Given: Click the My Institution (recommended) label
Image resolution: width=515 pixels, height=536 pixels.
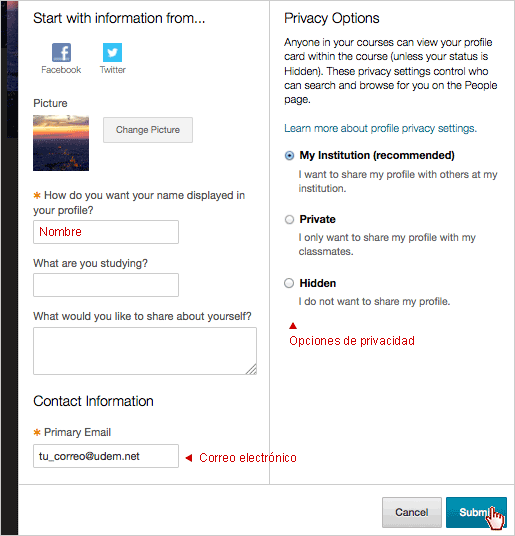Looking at the screenshot, I should pos(377,156).
